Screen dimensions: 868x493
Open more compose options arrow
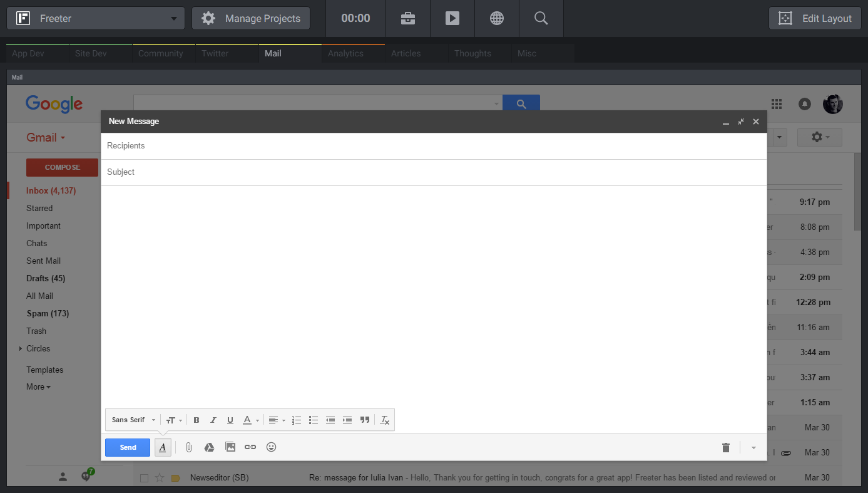[753, 447]
